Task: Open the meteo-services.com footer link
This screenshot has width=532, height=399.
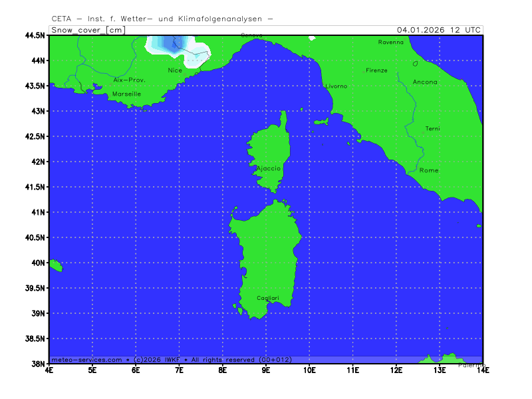Action: (86, 360)
